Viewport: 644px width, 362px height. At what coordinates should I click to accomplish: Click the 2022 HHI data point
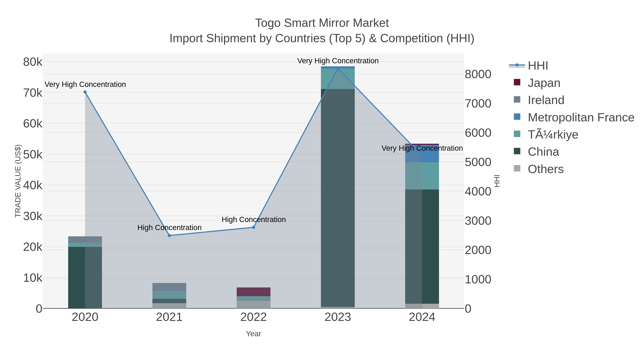pyautogui.click(x=253, y=227)
